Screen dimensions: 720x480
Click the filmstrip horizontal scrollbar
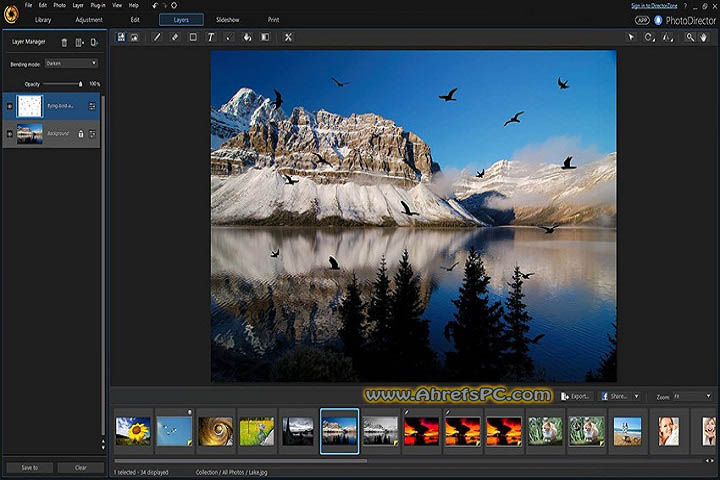241,461
